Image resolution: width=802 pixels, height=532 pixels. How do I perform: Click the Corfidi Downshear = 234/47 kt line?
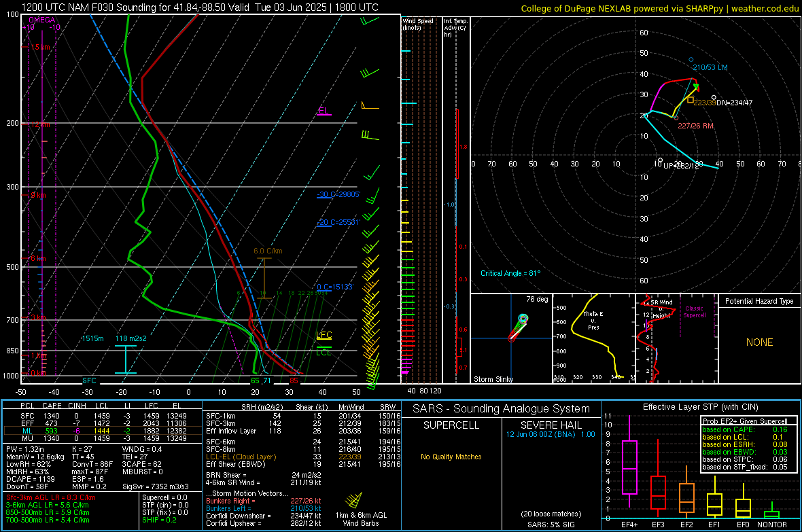point(264,516)
